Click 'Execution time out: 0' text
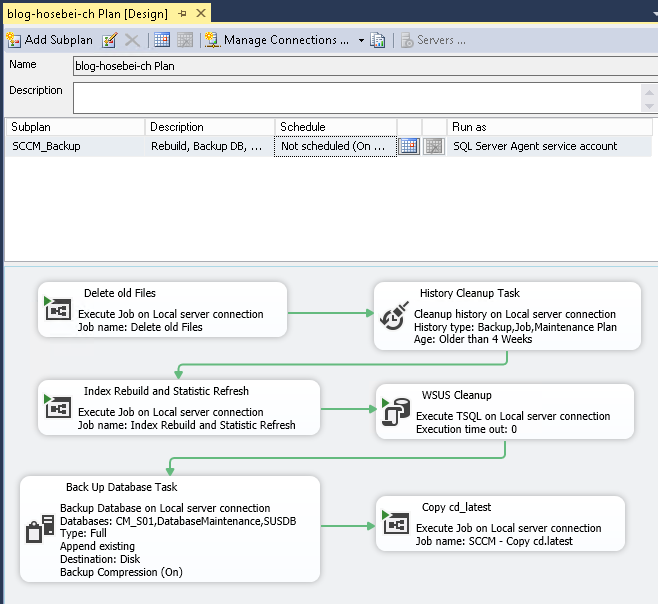 tap(467, 429)
